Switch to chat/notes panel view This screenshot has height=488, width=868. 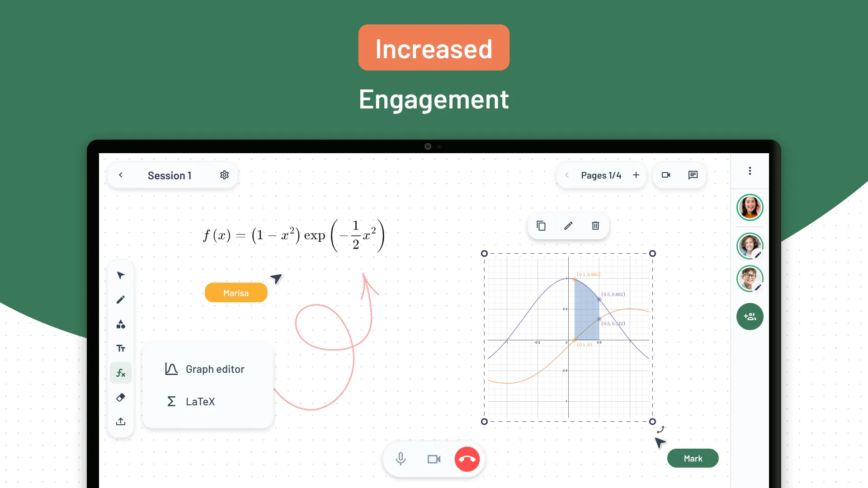(x=693, y=174)
